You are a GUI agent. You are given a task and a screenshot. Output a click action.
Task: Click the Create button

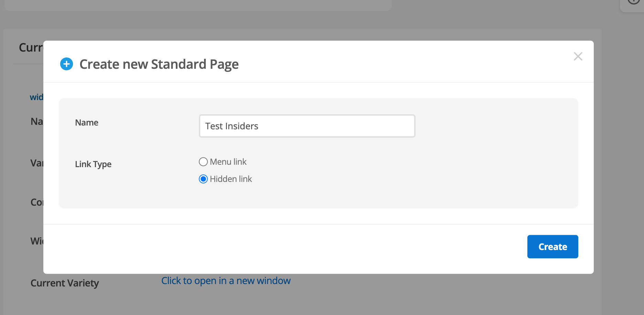(552, 247)
